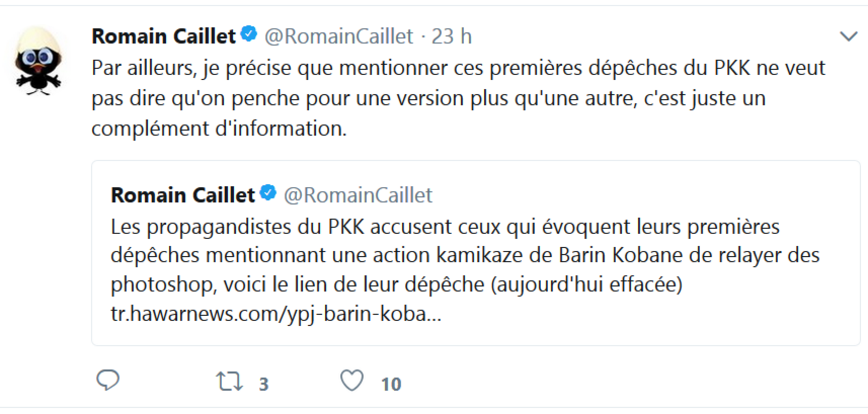This screenshot has height=414, width=868.
Task: Click the Calimero profile avatar
Action: (x=38, y=61)
